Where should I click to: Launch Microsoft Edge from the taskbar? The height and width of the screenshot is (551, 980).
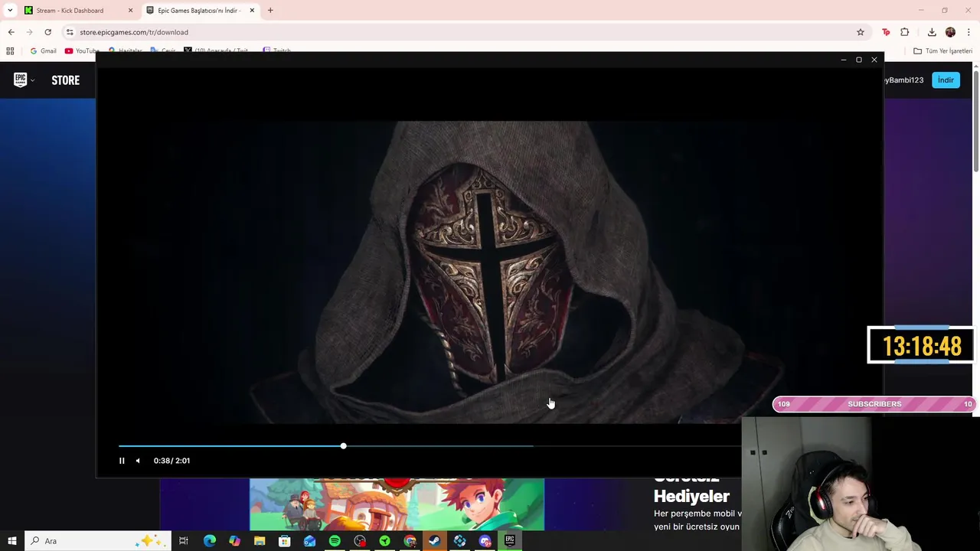pos(209,541)
